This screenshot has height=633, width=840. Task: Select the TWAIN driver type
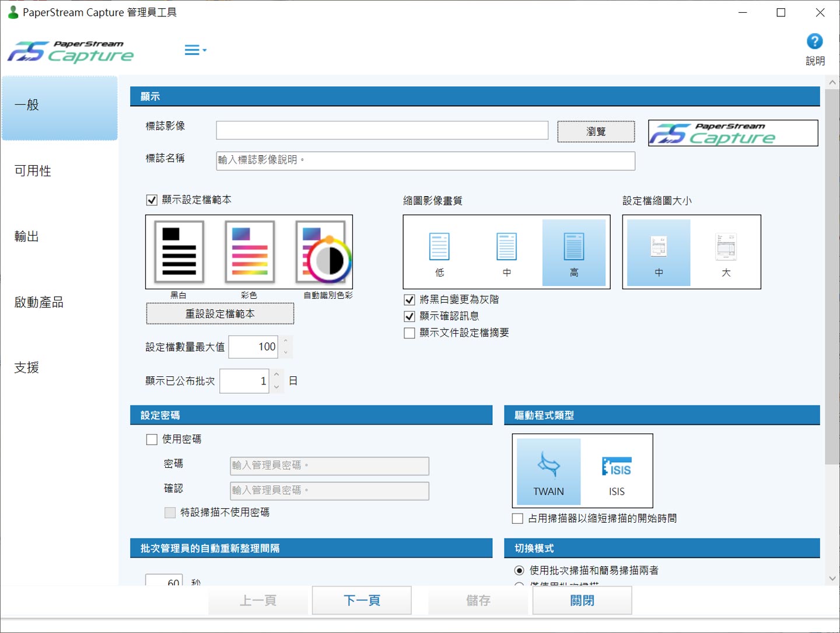pyautogui.click(x=549, y=471)
